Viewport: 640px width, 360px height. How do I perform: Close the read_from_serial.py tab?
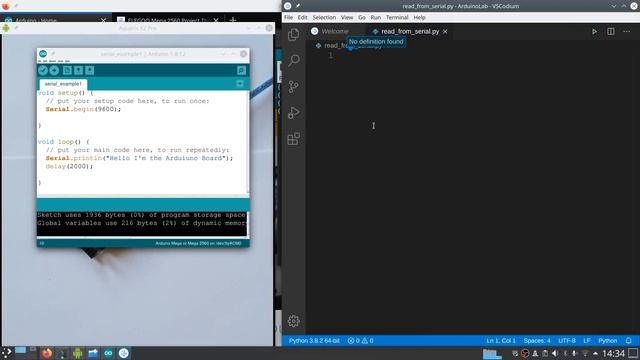click(445, 31)
